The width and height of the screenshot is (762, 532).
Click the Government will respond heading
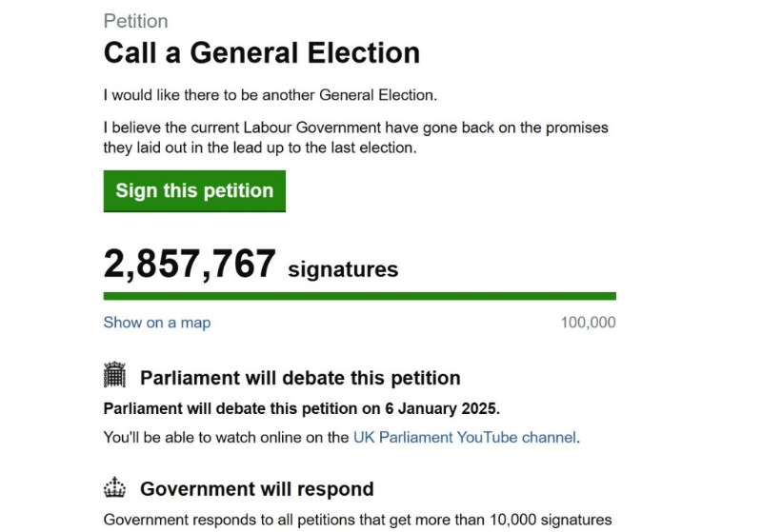click(256, 490)
